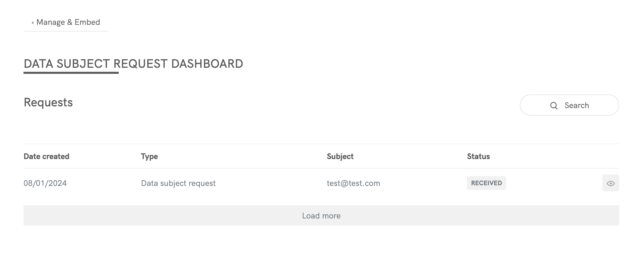This screenshot has width=644, height=253.
Task: Click the back chevron before Manage & Embed
Action: [x=33, y=23]
